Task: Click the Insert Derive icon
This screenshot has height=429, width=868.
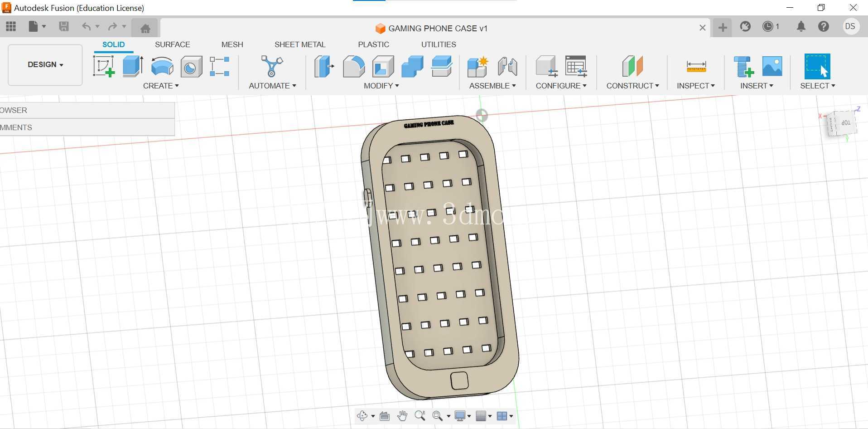Action: (743, 66)
